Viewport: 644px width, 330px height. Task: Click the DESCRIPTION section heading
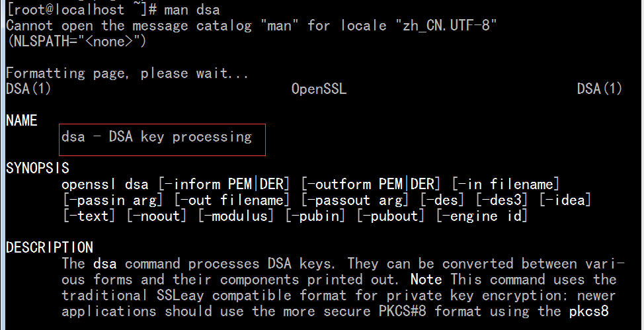point(50,247)
